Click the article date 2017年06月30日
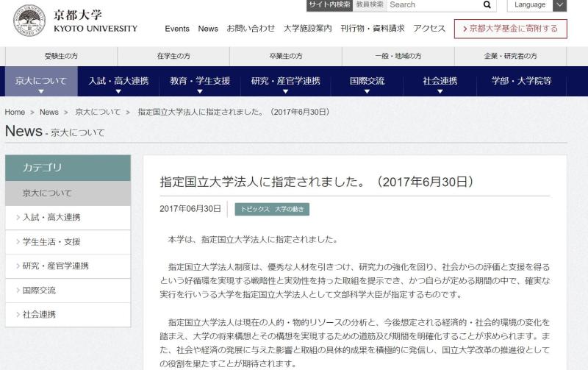Screen dimensions: 588x370 [x=190, y=209]
